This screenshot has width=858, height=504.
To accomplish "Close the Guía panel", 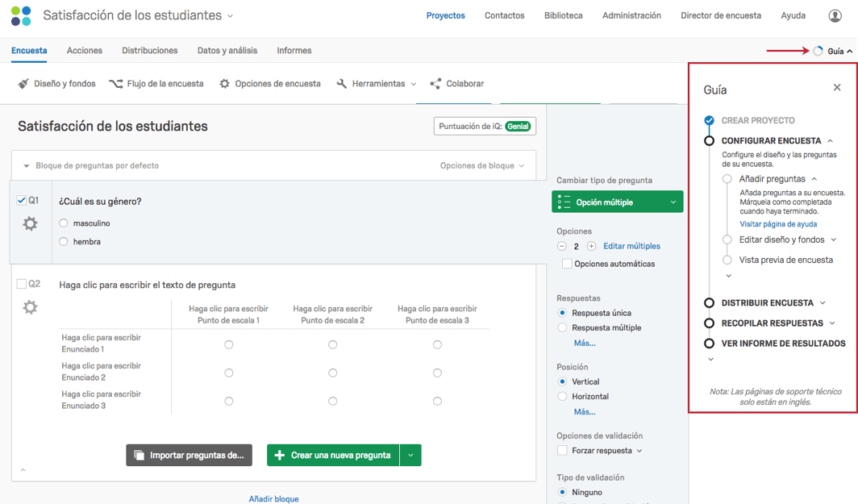I will point(837,88).
